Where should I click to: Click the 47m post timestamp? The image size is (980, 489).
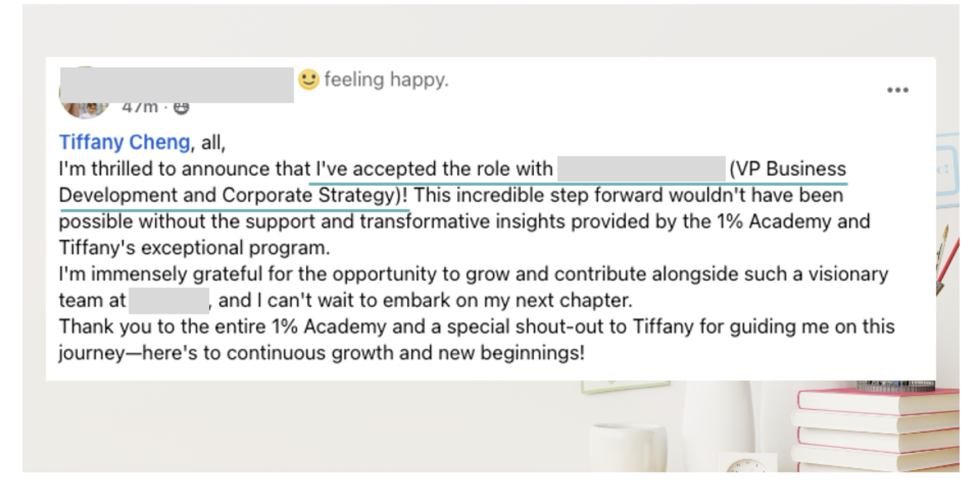pyautogui.click(x=140, y=107)
